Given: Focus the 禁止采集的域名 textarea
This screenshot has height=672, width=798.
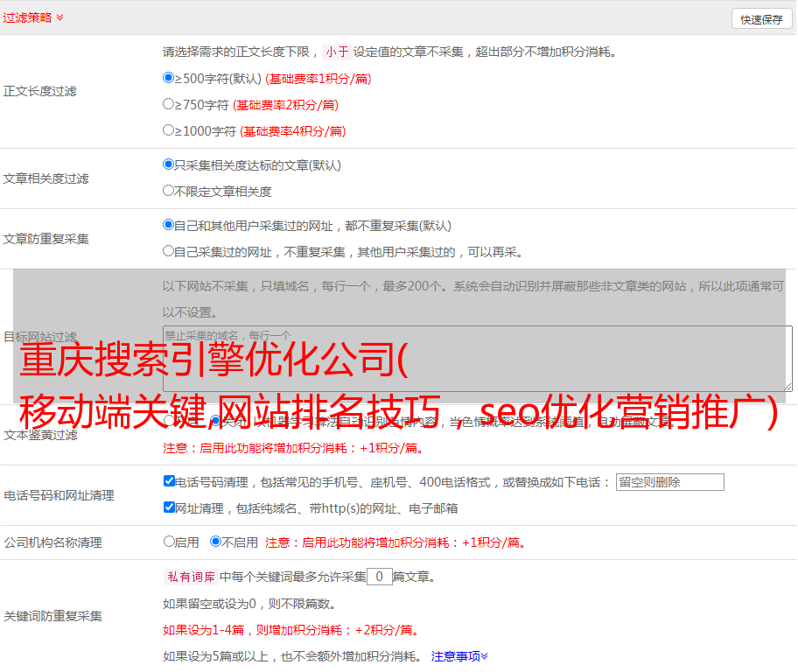Looking at the screenshot, I should tap(478, 359).
